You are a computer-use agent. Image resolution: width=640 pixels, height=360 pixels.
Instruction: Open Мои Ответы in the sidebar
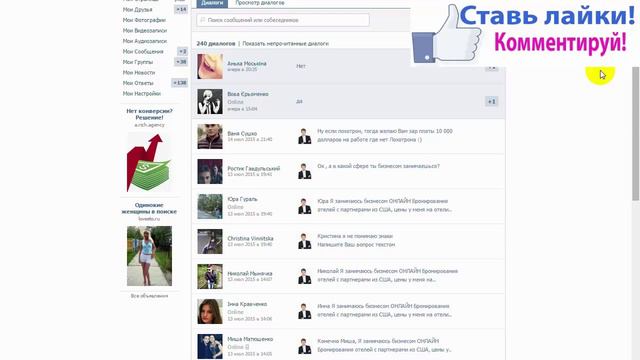(x=138, y=83)
